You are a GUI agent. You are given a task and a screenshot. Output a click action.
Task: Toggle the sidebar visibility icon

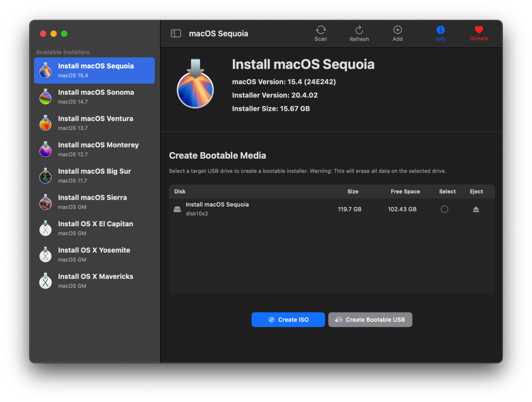pos(176,33)
